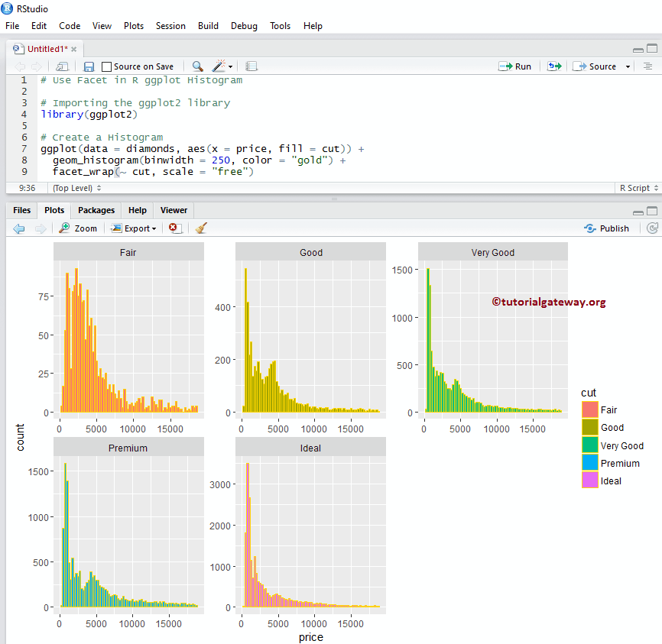Click the back arrow to view previous plot
This screenshot has height=644, width=662.
click(x=18, y=228)
